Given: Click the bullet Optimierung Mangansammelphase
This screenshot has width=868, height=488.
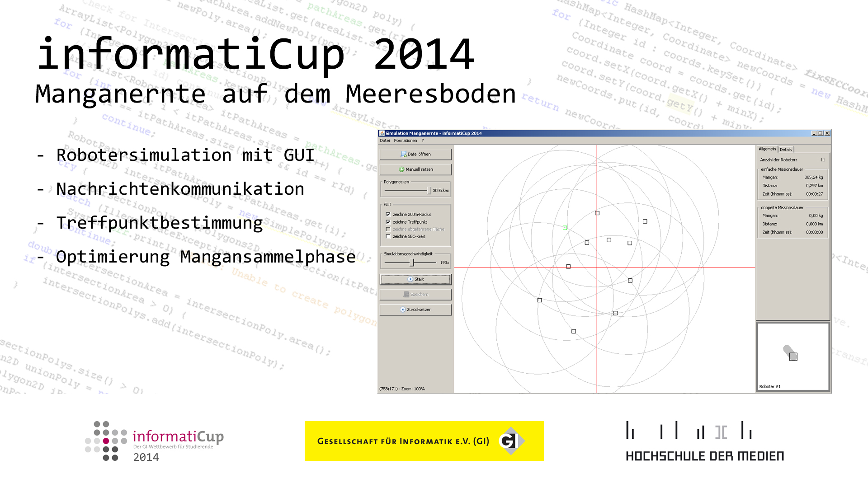Looking at the screenshot, I should (x=206, y=257).
